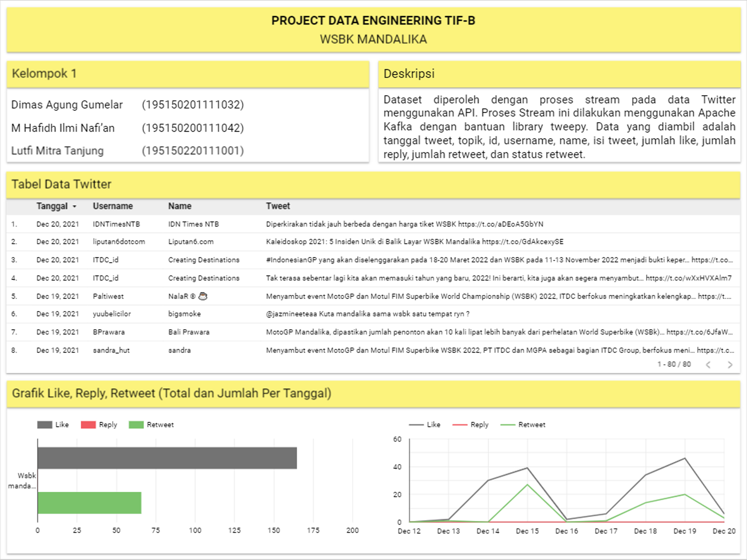Select date 'Dec 19, 2021' in row 8
Image resolution: width=747 pixels, height=560 pixels.
(x=58, y=350)
